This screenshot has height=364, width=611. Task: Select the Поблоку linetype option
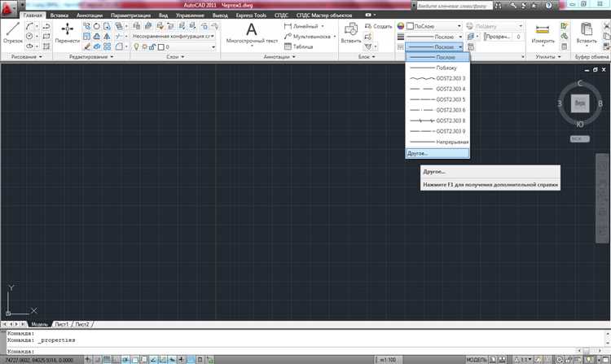point(437,68)
